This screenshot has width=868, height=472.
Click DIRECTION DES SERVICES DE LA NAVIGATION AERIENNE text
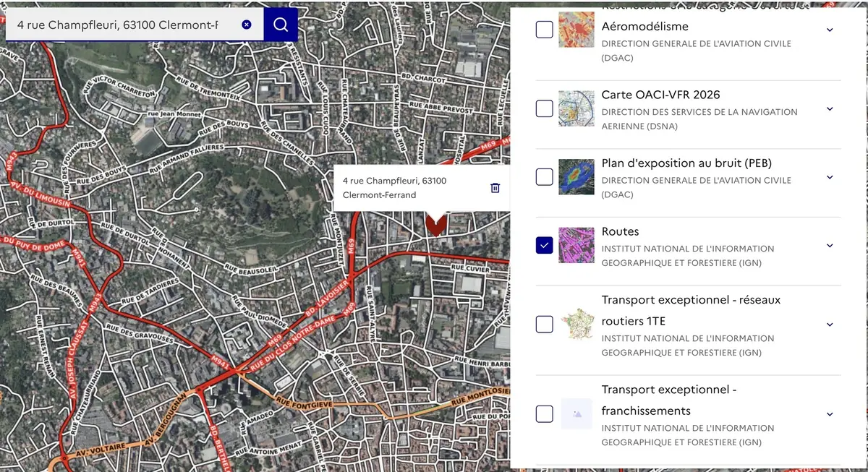pos(699,119)
